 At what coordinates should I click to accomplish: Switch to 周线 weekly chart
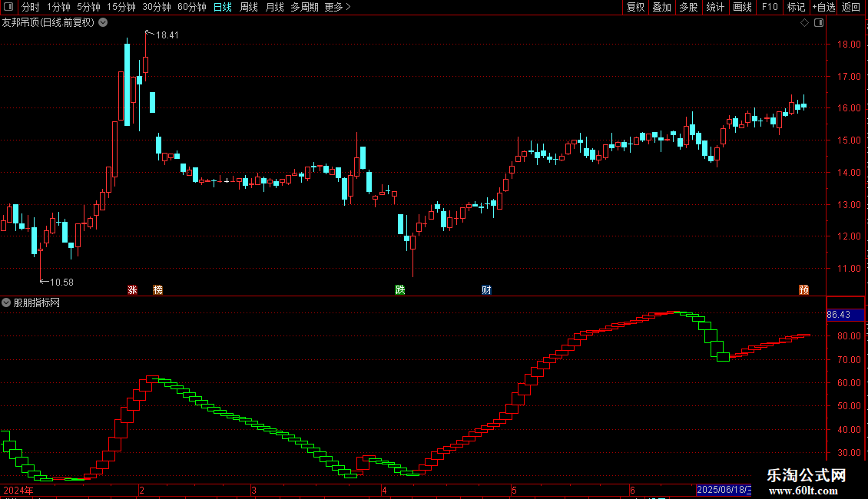(249, 7)
